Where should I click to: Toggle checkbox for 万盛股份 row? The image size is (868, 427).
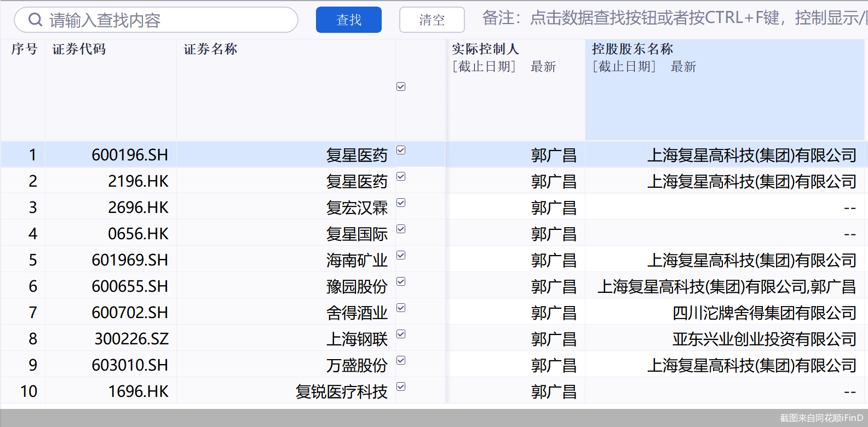click(x=401, y=360)
